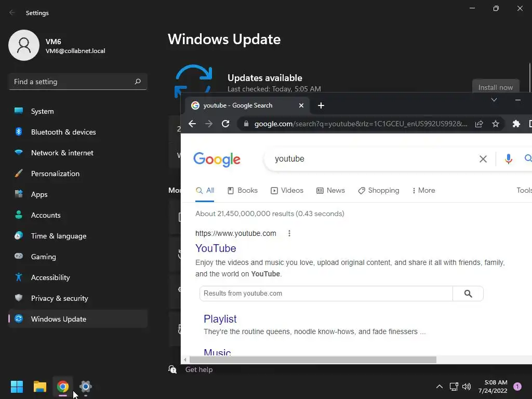Click Get help headset icon
532x399 pixels.
(x=172, y=369)
